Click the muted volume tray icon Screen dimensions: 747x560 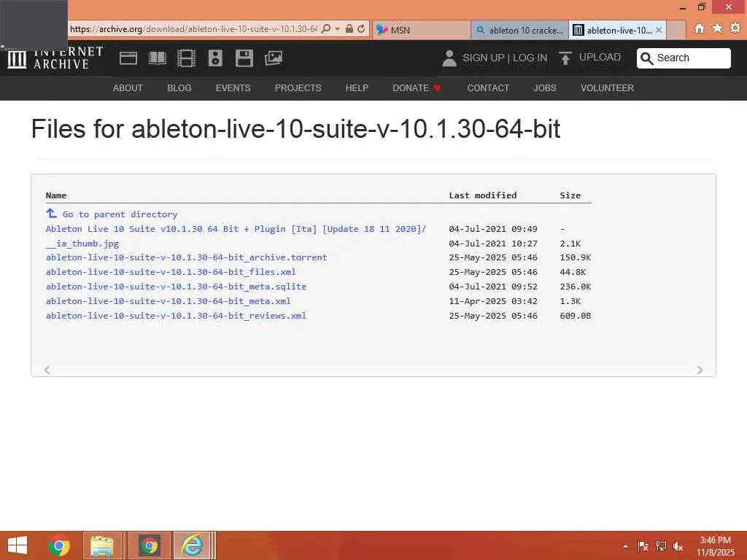[678, 546]
